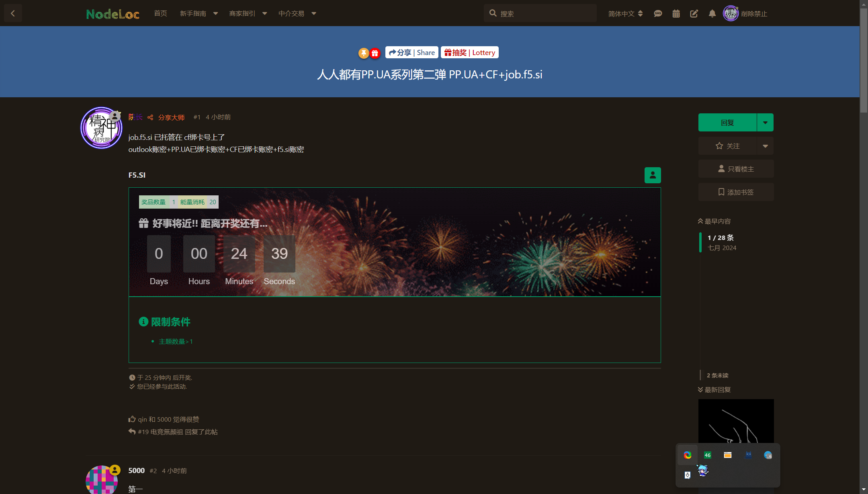Open the 削除禁止 username menu
Image resolution: width=868 pixels, height=494 pixels.
click(x=754, y=14)
